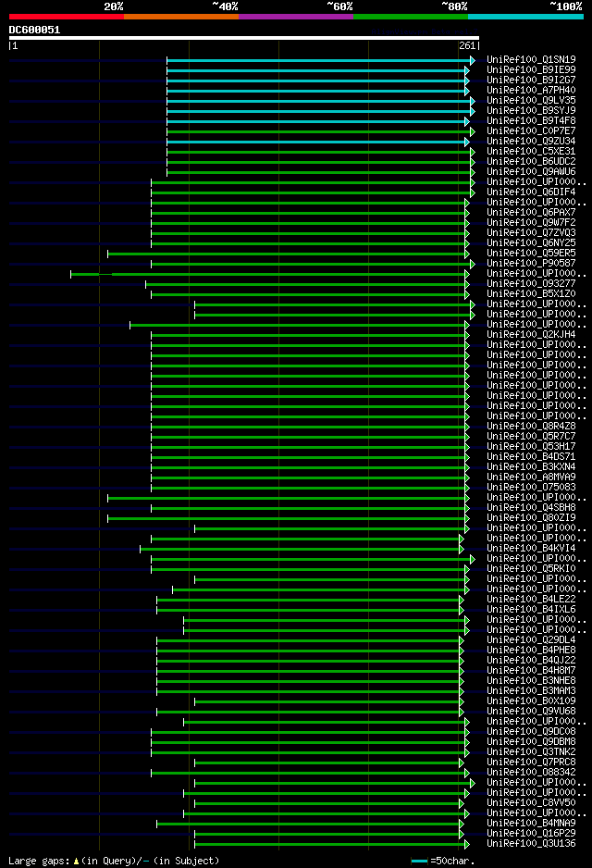The image size is (592, 868).
Task: Open the UniRef100_B4KVI4 entry
Action: (x=531, y=548)
